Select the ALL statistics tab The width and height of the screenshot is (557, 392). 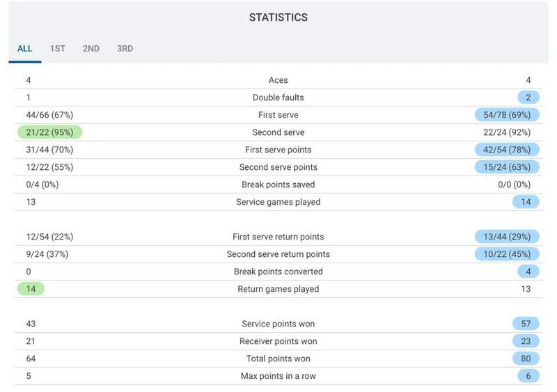(x=25, y=49)
